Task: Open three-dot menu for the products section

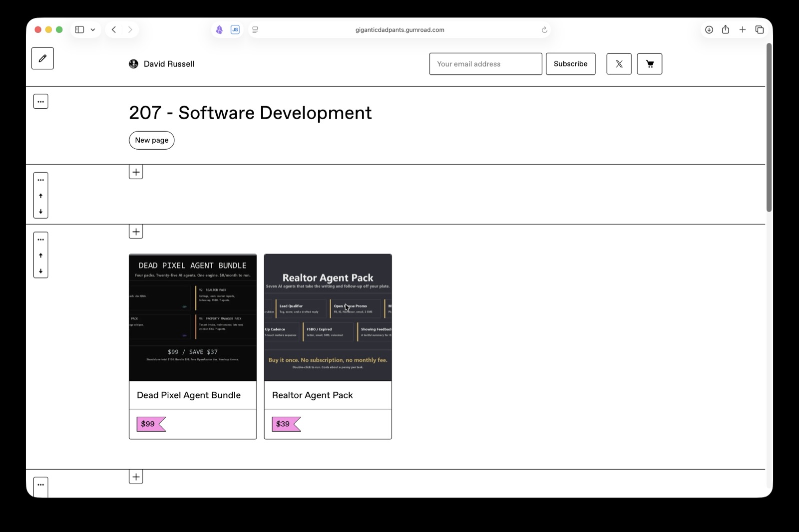Action: (41, 240)
